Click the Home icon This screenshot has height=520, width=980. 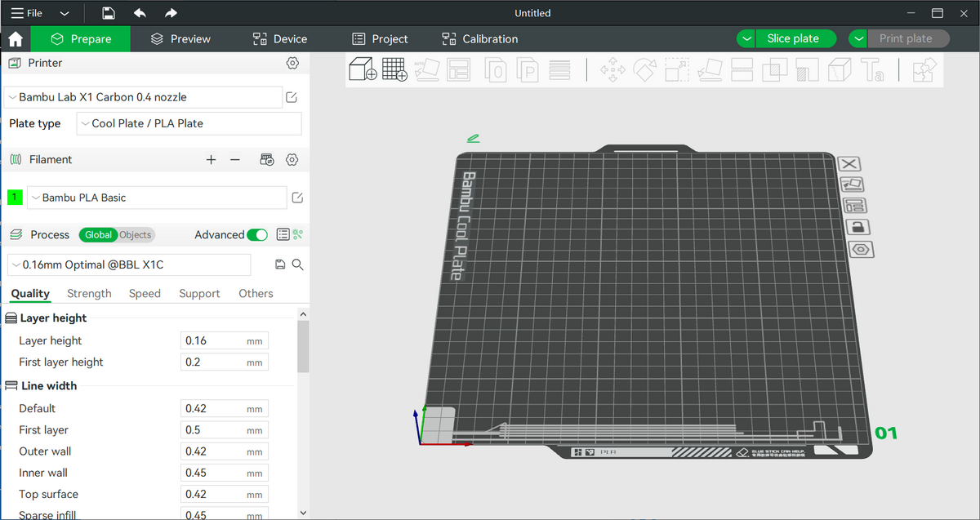pyautogui.click(x=16, y=39)
